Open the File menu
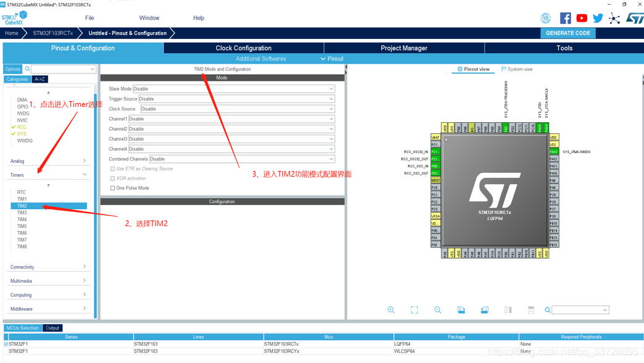 90,18
